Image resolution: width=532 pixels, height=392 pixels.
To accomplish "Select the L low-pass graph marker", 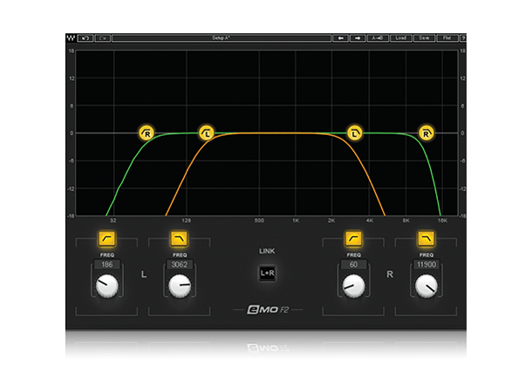I will tap(355, 133).
